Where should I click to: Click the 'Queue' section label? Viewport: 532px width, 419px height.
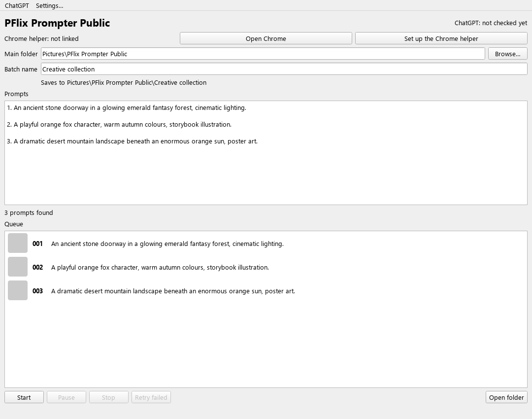click(x=14, y=224)
